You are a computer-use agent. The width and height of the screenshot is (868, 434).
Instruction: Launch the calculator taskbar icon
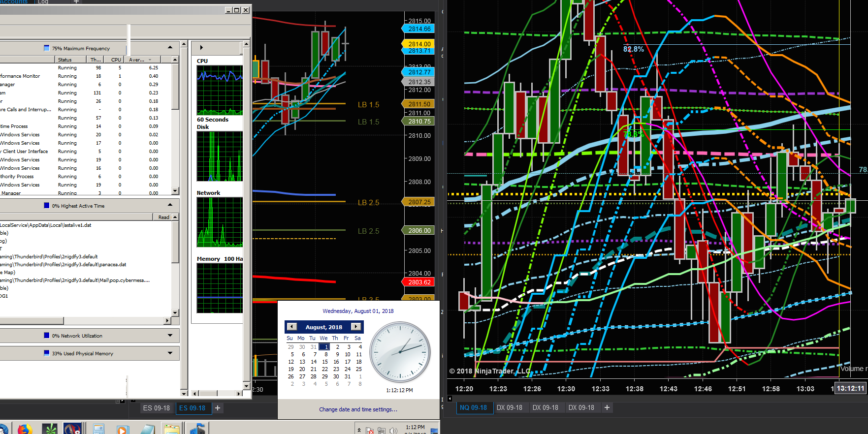98,430
